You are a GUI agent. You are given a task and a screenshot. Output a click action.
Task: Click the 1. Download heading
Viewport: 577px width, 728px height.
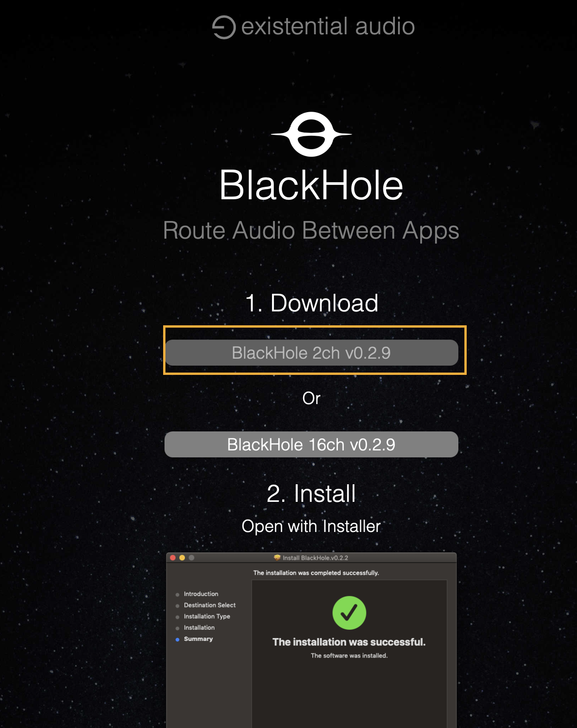click(311, 303)
